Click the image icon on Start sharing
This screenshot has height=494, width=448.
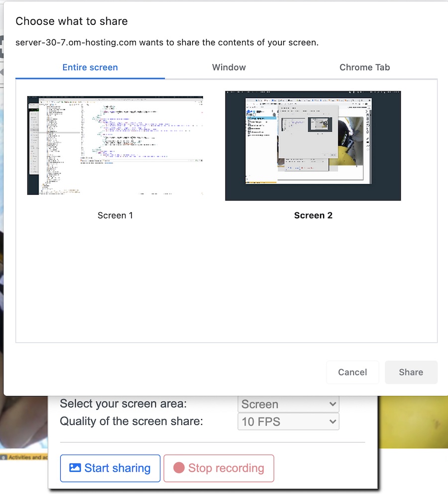point(75,468)
